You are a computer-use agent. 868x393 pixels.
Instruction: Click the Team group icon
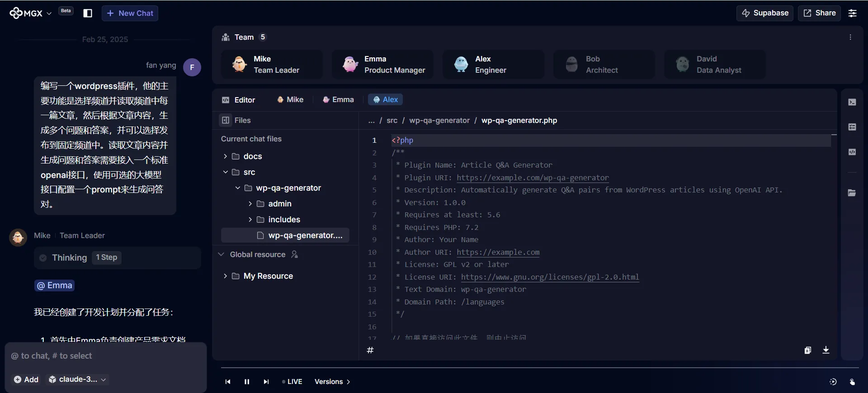225,37
